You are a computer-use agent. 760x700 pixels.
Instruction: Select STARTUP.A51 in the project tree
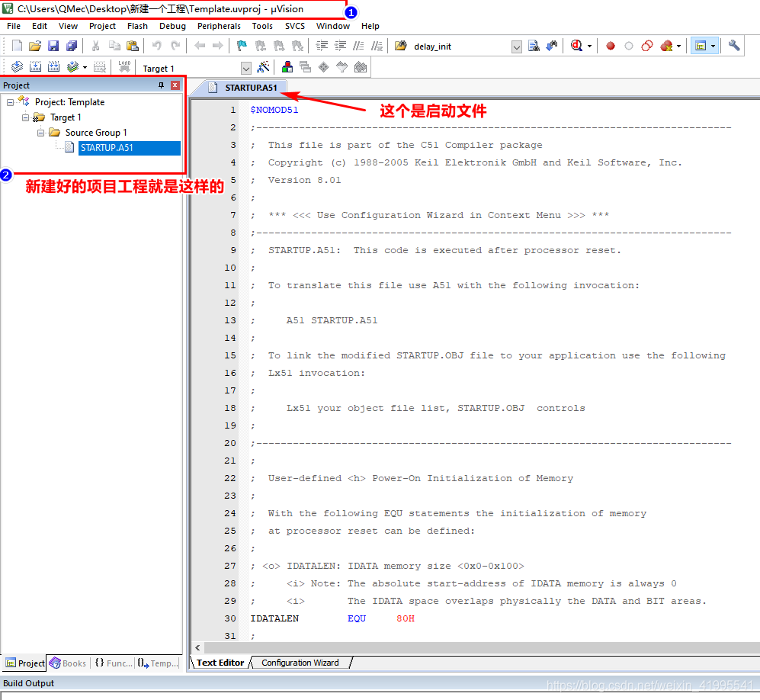[x=129, y=148]
